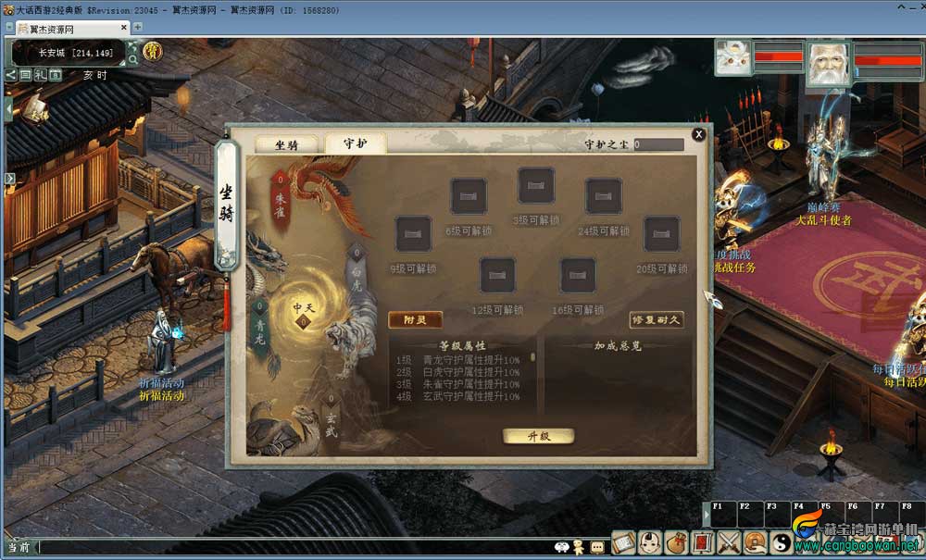Click the locked slot labeled 12级可解锁

(498, 275)
